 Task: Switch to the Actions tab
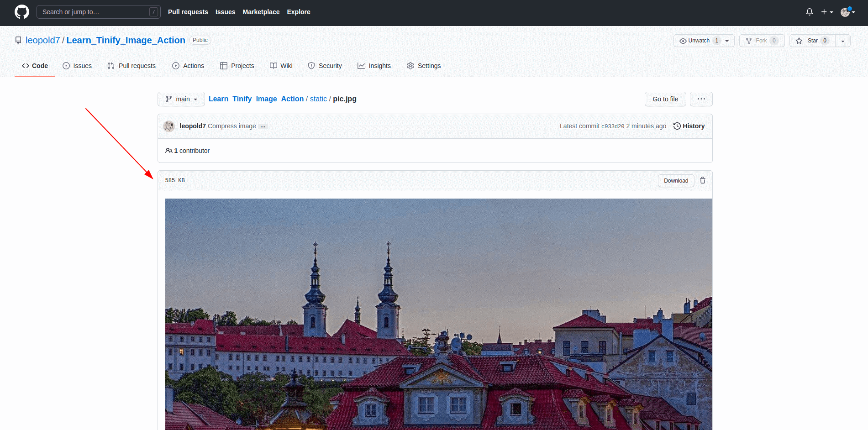(x=188, y=66)
